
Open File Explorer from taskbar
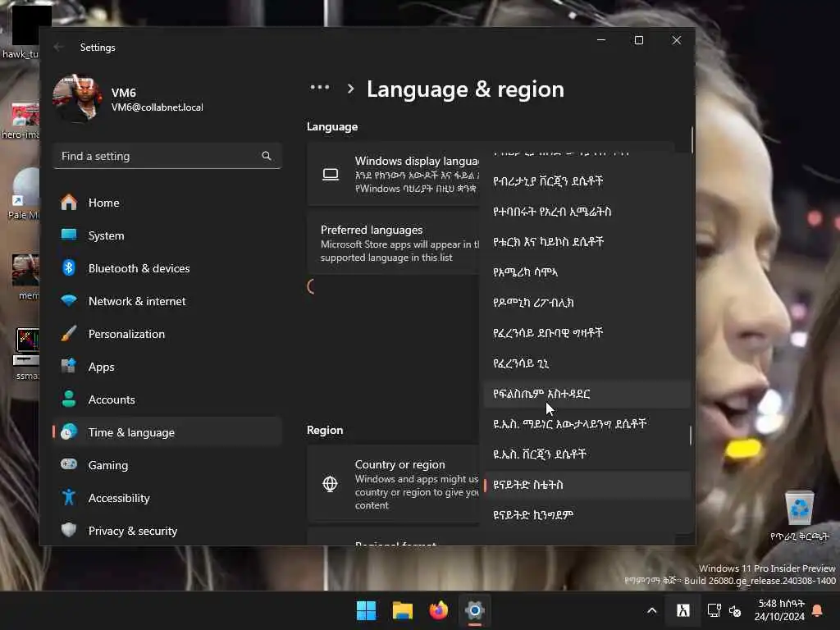402,610
